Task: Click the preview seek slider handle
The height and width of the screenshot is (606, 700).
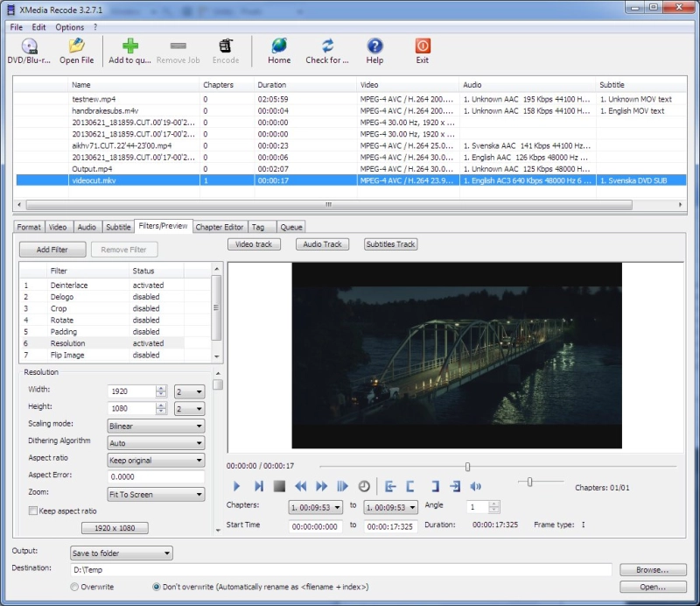Action: click(x=467, y=467)
